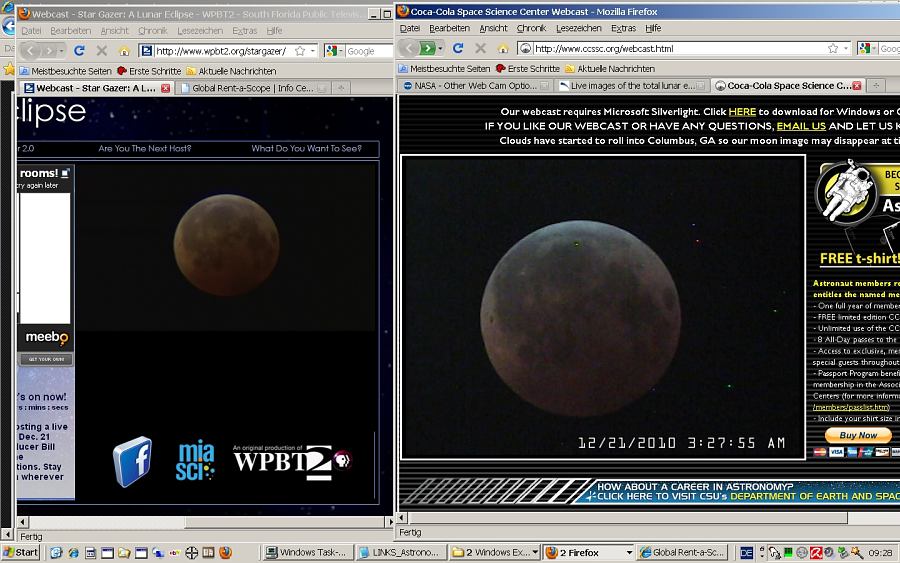The image size is (900, 563).
Task: Reload the Coca-Cola Space Science webcast page
Action: (457, 48)
